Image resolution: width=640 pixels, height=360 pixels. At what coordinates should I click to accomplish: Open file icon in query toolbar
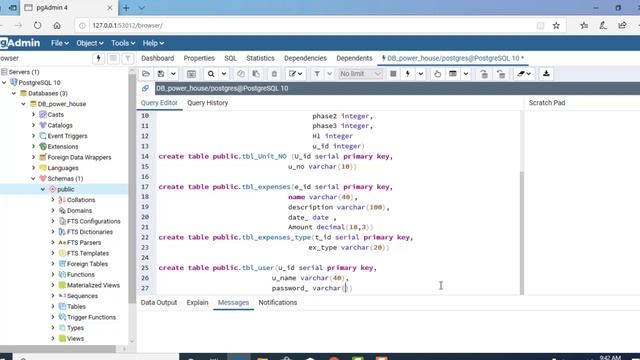tap(146, 74)
